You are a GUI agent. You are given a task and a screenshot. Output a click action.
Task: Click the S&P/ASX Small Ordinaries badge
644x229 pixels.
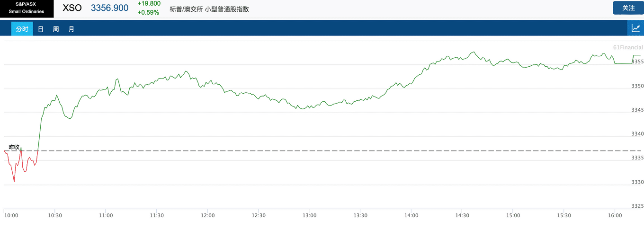[x=27, y=8]
